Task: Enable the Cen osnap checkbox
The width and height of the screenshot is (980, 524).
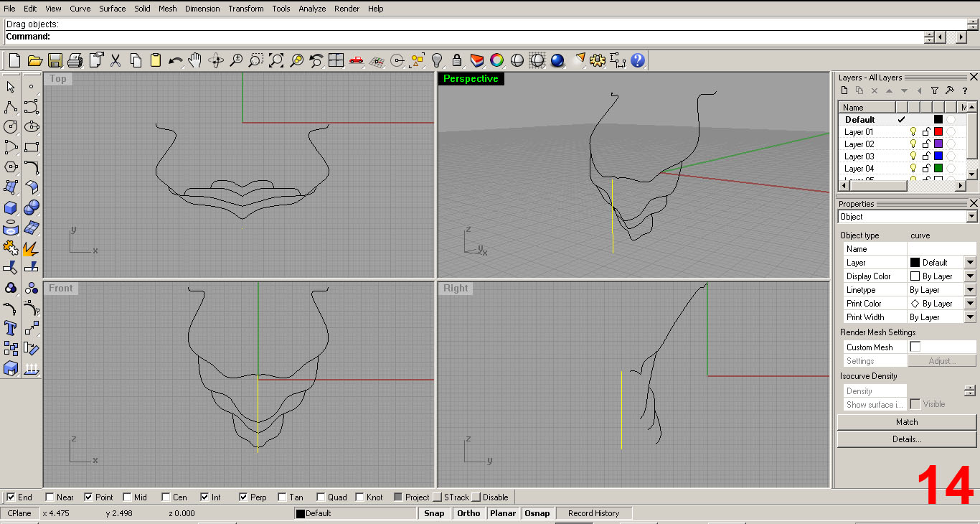Action: (x=166, y=497)
